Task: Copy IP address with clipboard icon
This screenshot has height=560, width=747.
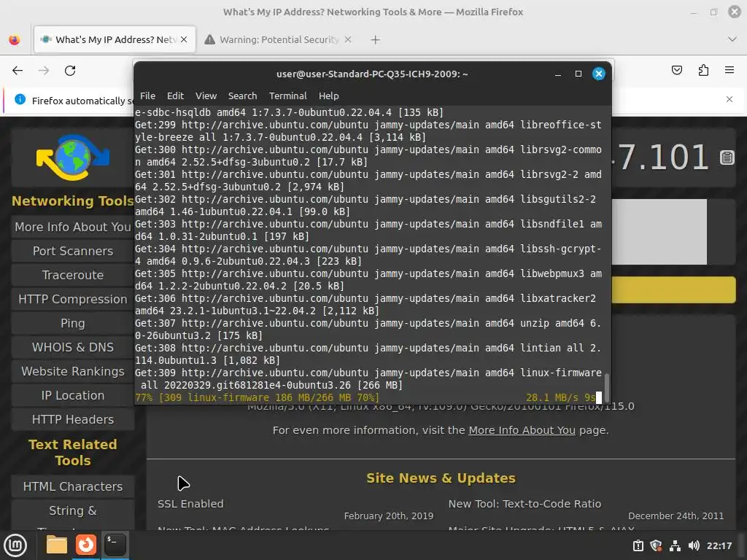Action: coord(727,157)
